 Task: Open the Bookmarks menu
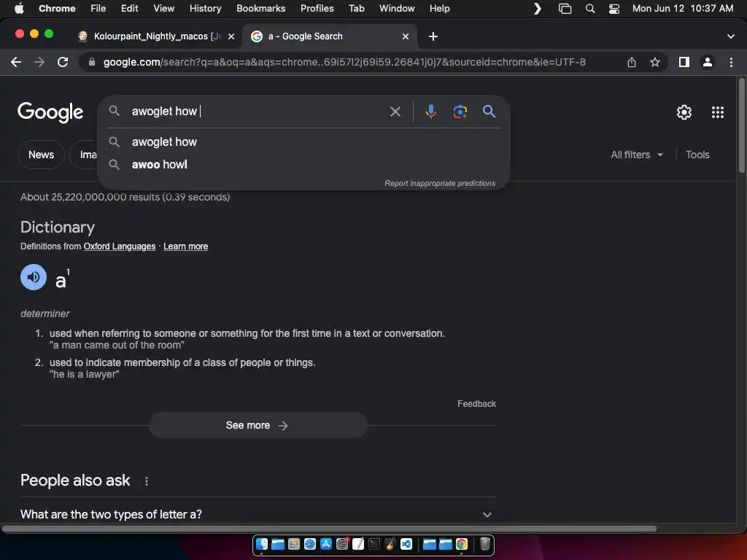click(260, 9)
